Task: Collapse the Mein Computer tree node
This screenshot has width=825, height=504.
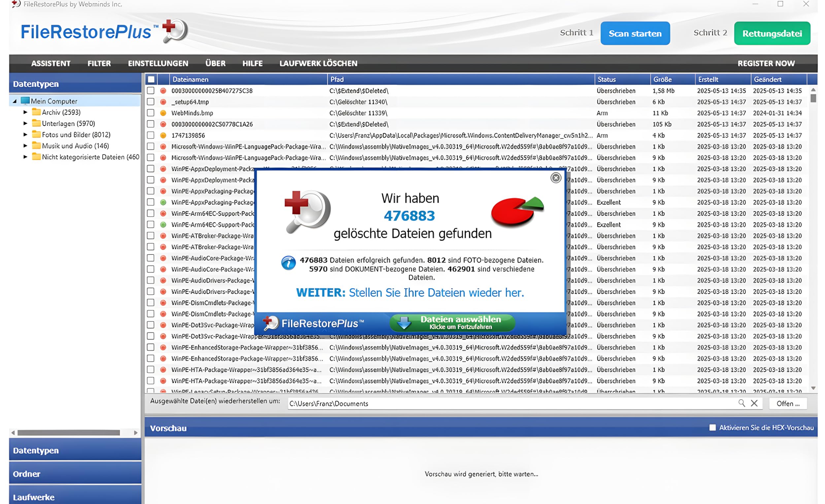Action: (15, 101)
